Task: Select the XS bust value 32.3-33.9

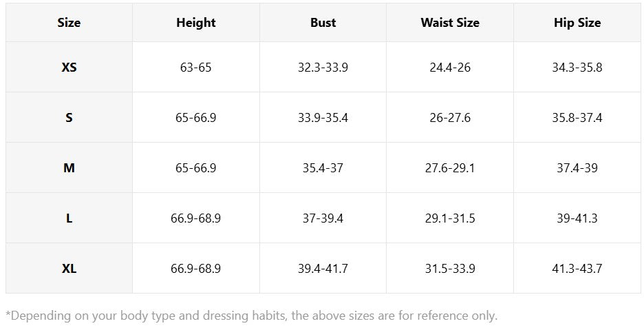Action: point(323,68)
